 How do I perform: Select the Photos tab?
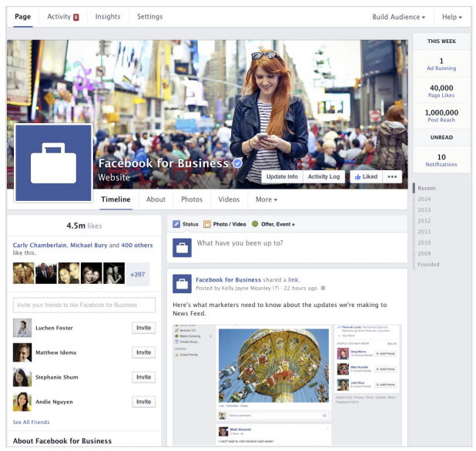[192, 199]
